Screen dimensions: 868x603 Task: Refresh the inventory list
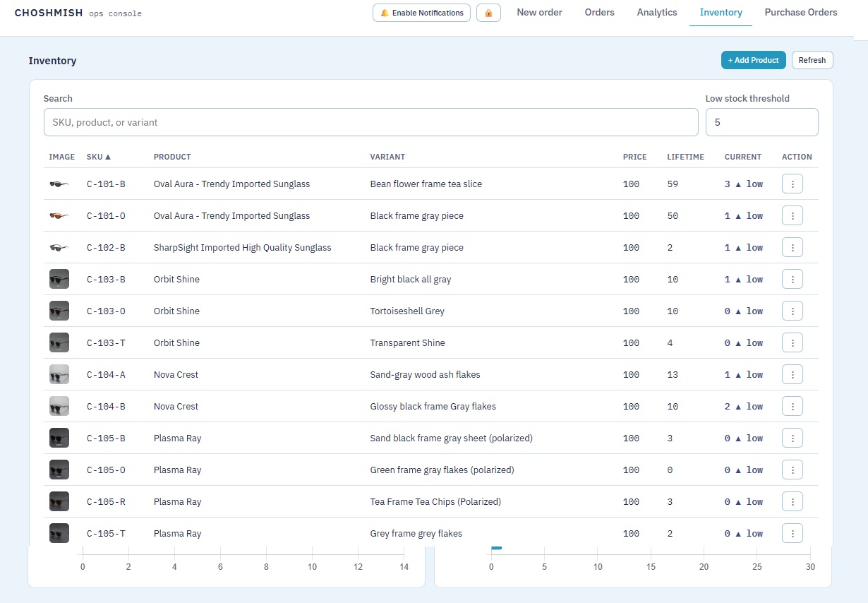812,60
